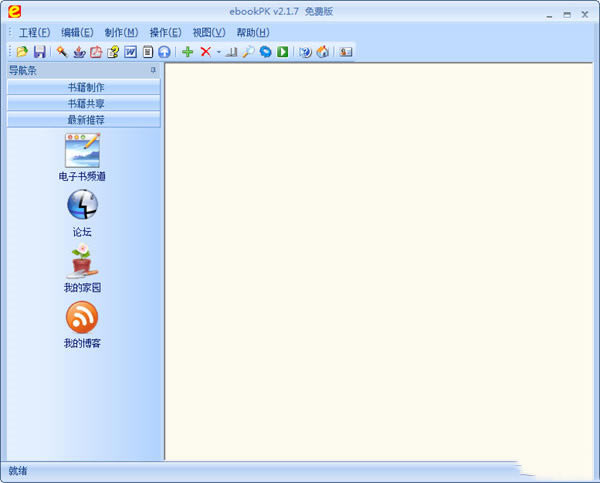The height and width of the screenshot is (483, 600).
Task: Import Word document via W icon
Action: (130, 52)
